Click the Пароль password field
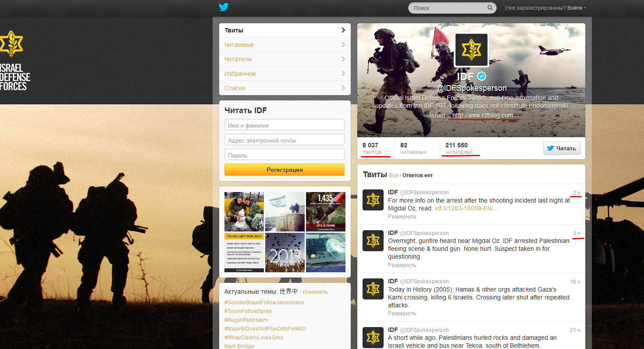Viewport: 644px width, 349px height. tap(285, 155)
